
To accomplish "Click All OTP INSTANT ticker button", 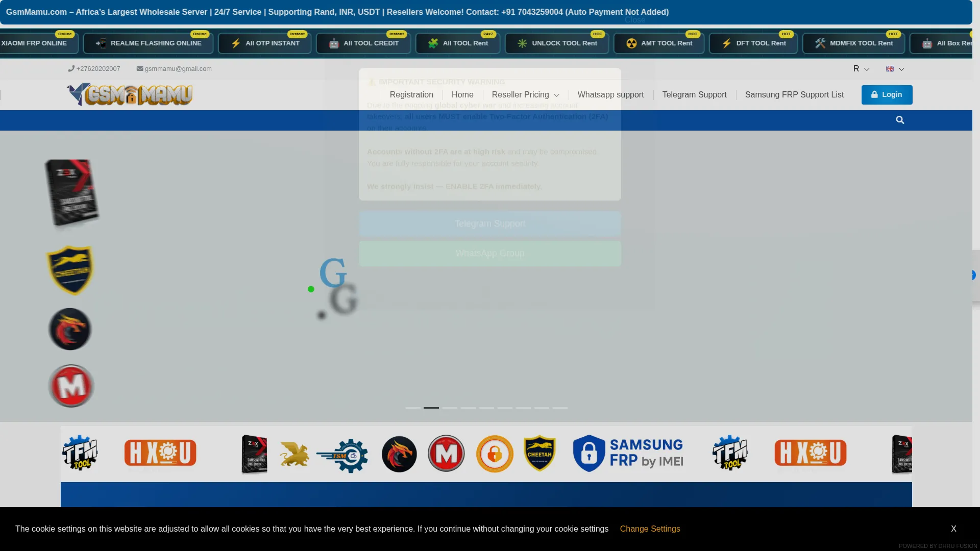I will tap(265, 43).
